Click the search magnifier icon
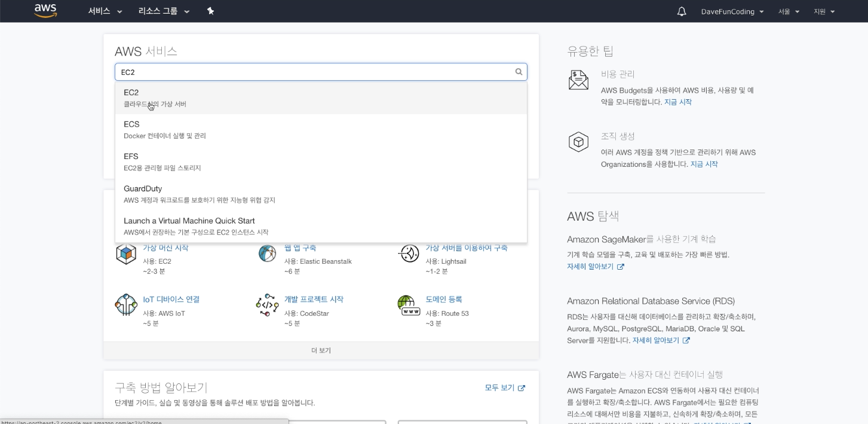 point(519,72)
